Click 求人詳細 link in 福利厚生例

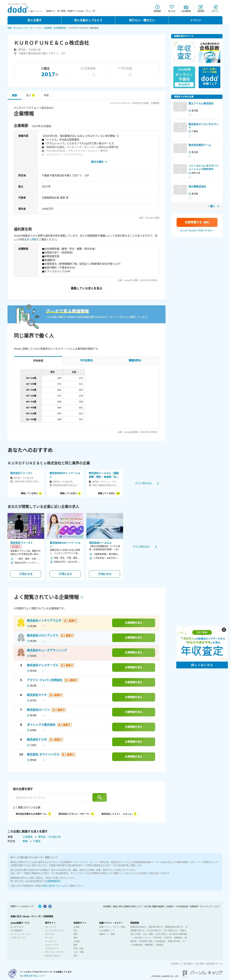click(32, 239)
